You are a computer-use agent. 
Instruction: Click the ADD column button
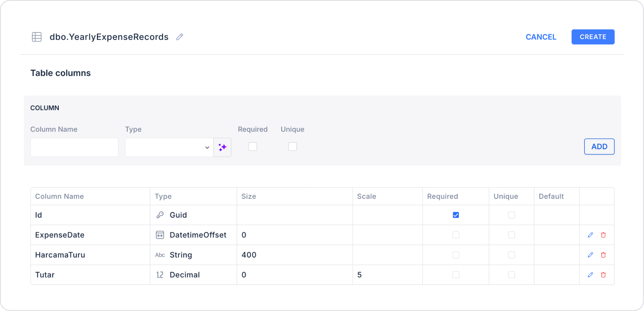click(x=599, y=147)
